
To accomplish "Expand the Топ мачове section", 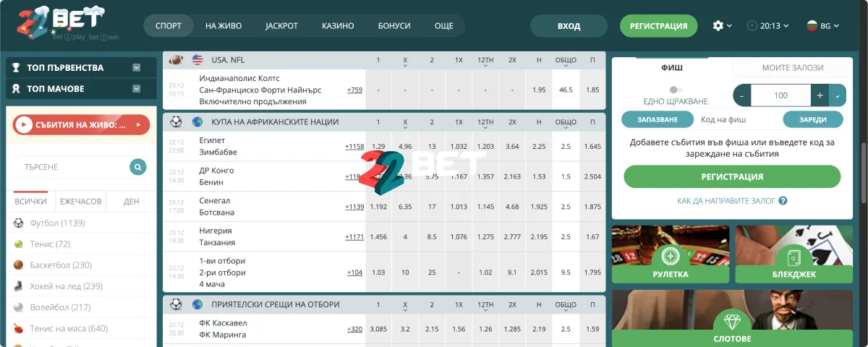I will (137, 89).
